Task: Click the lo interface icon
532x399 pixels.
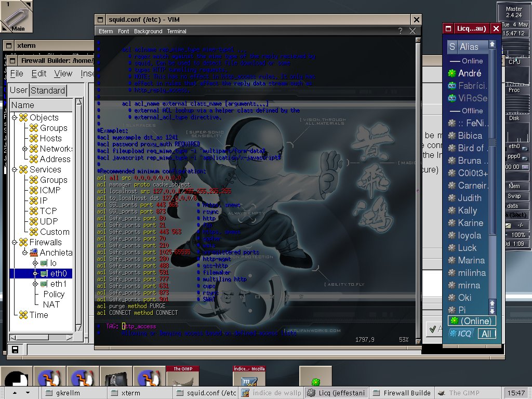Action: point(44,263)
